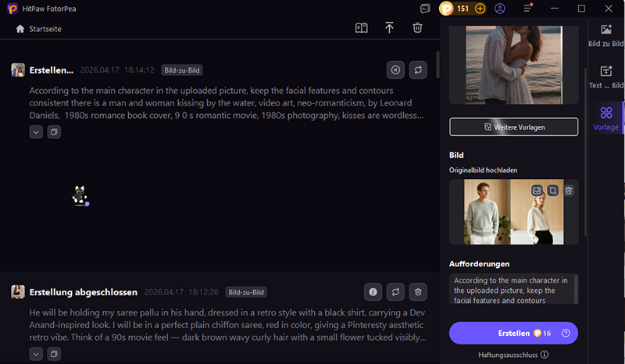Delete the uploaded original image
This screenshot has height=364, width=625.
click(569, 191)
